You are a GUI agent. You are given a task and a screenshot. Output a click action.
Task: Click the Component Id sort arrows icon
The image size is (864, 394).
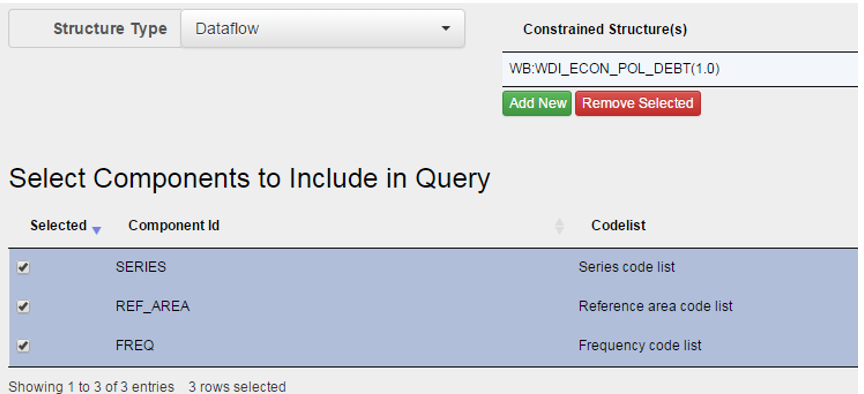pyautogui.click(x=559, y=226)
